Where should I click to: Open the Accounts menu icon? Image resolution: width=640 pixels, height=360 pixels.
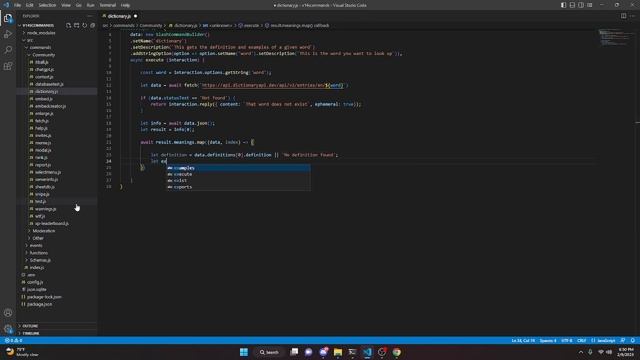(8, 313)
